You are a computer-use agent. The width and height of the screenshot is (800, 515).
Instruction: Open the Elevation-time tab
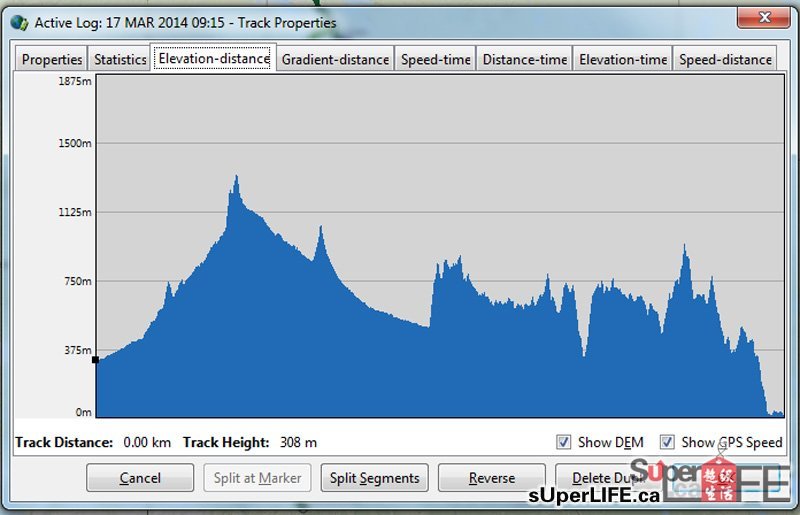(x=623, y=60)
